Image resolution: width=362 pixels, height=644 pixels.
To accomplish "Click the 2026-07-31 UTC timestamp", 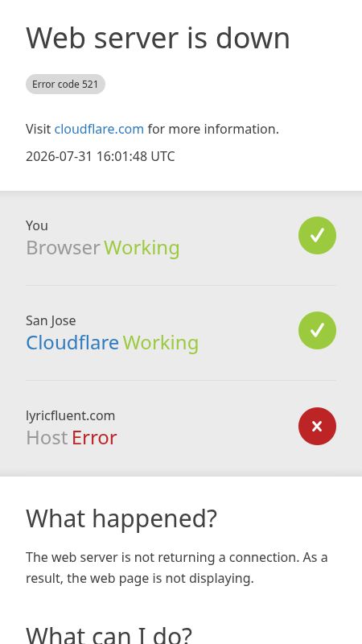I will coord(100,156).
